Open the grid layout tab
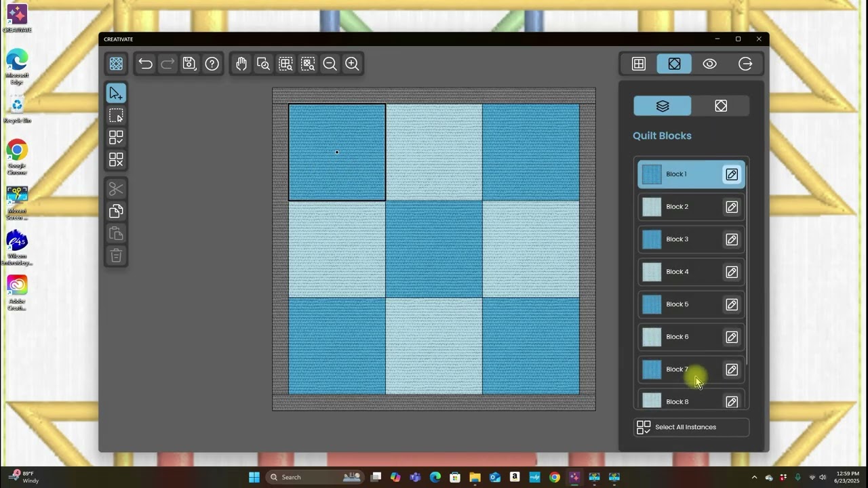 (x=639, y=64)
